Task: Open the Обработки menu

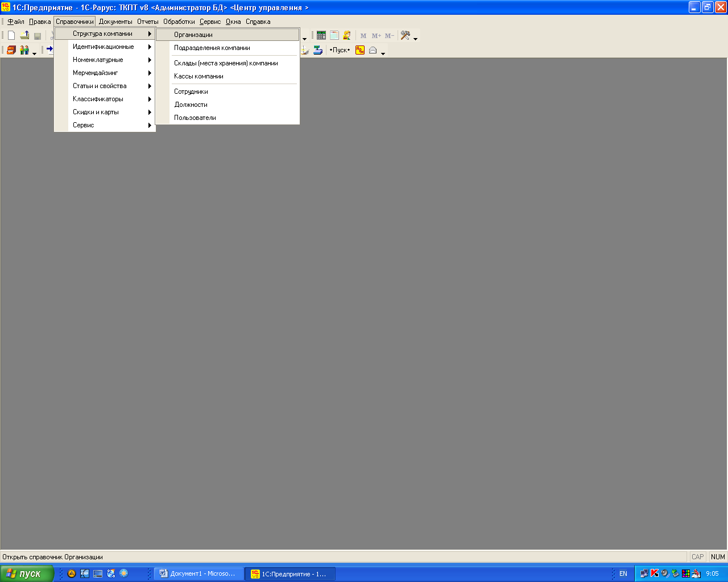Action: [x=179, y=22]
